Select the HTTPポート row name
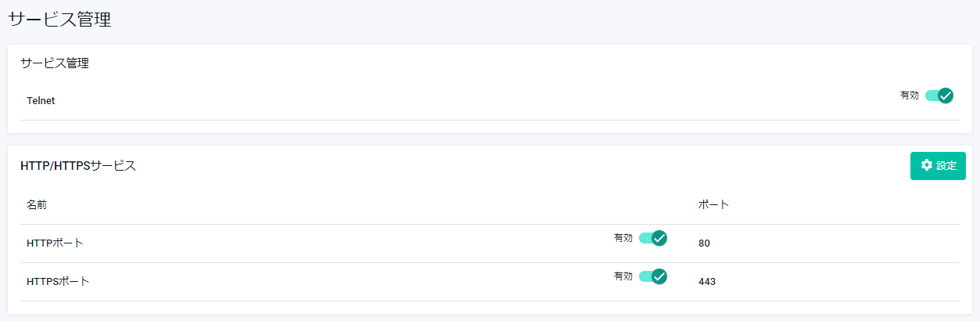980x321 pixels. [x=55, y=243]
